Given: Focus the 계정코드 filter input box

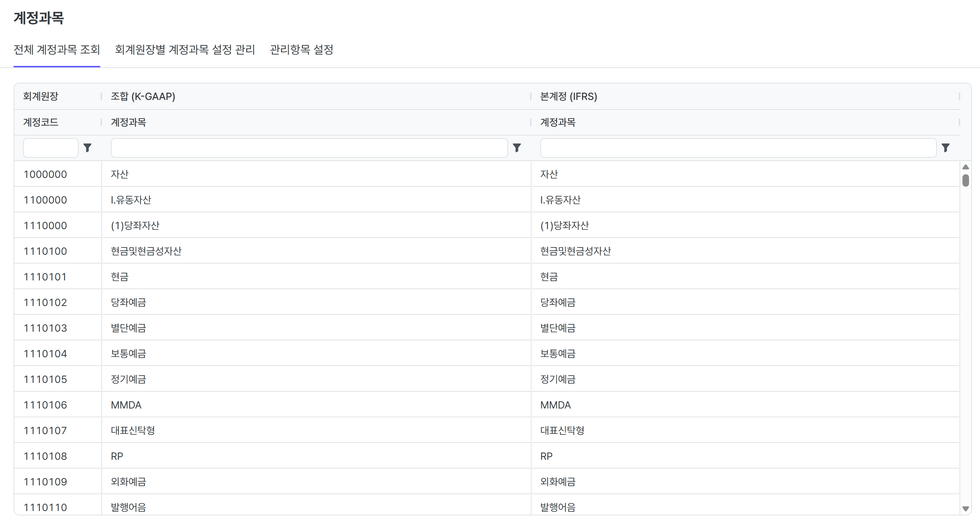Looking at the screenshot, I should [x=50, y=148].
